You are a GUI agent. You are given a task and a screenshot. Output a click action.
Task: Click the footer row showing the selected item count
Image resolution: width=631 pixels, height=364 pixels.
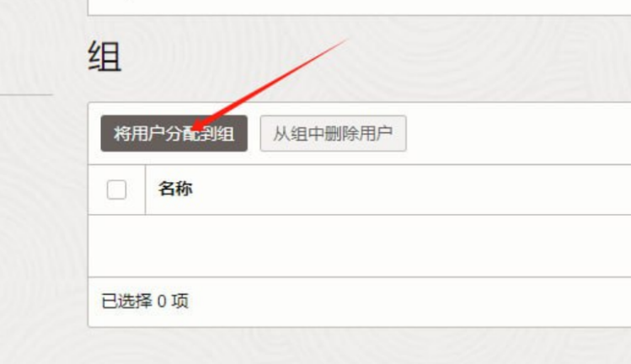(x=360, y=302)
